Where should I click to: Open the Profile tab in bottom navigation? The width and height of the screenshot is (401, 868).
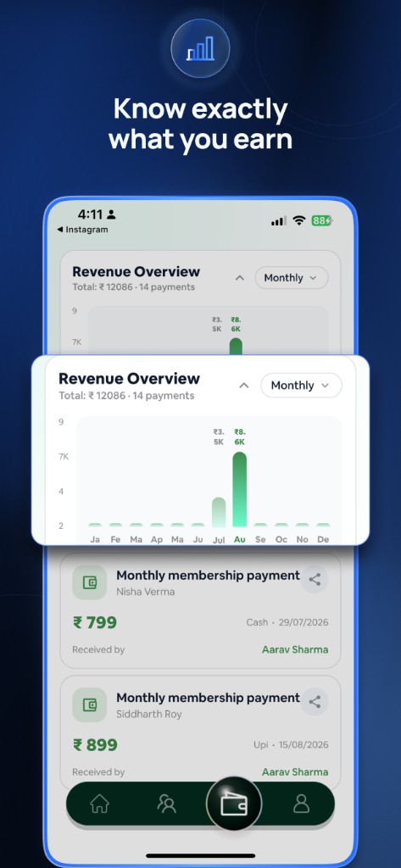pos(301,804)
